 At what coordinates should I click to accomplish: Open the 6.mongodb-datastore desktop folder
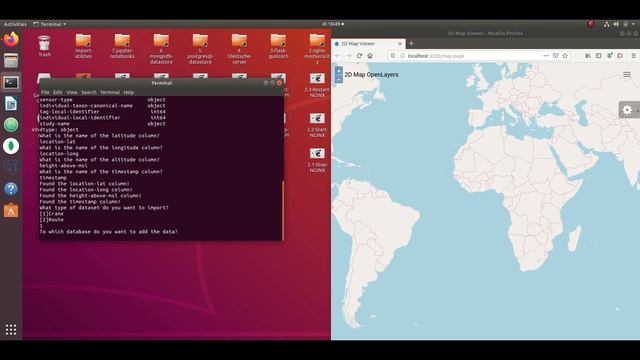[x=161, y=49]
